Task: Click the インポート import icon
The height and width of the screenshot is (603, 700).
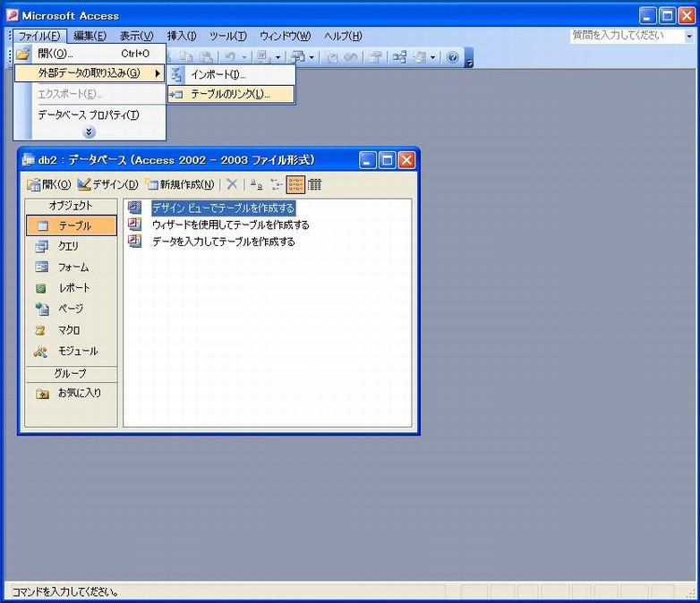Action: [176, 74]
